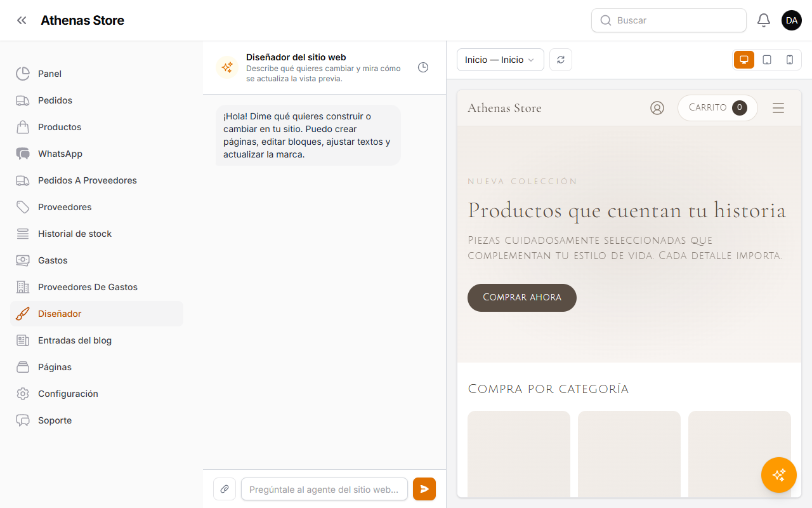
Task: Click the Configuración gear icon
Action: 23,394
